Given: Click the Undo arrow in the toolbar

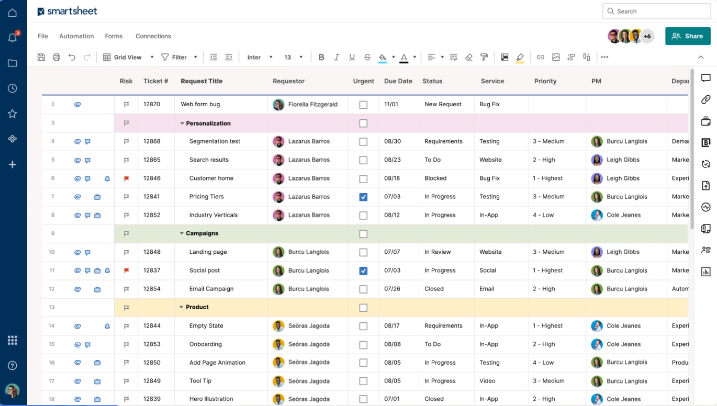Looking at the screenshot, I should point(71,57).
